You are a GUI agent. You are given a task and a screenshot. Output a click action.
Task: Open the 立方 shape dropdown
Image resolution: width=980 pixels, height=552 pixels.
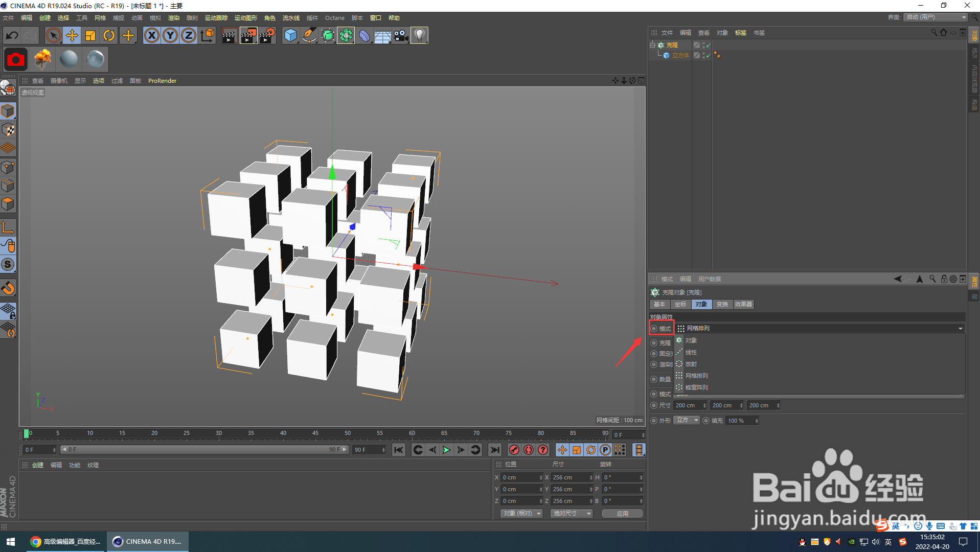pos(686,420)
